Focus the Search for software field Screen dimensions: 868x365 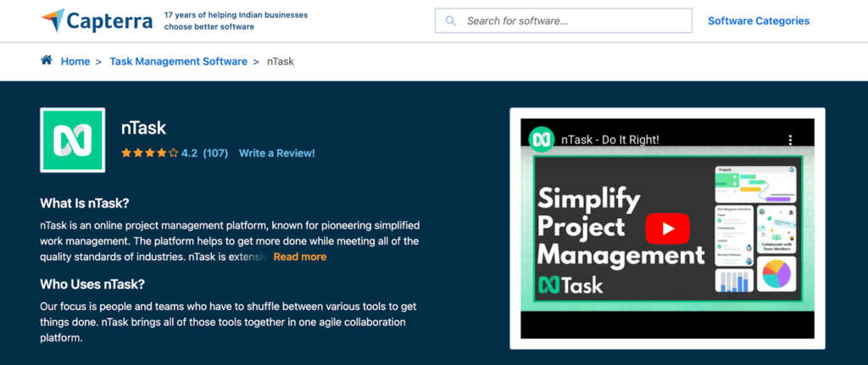564,20
